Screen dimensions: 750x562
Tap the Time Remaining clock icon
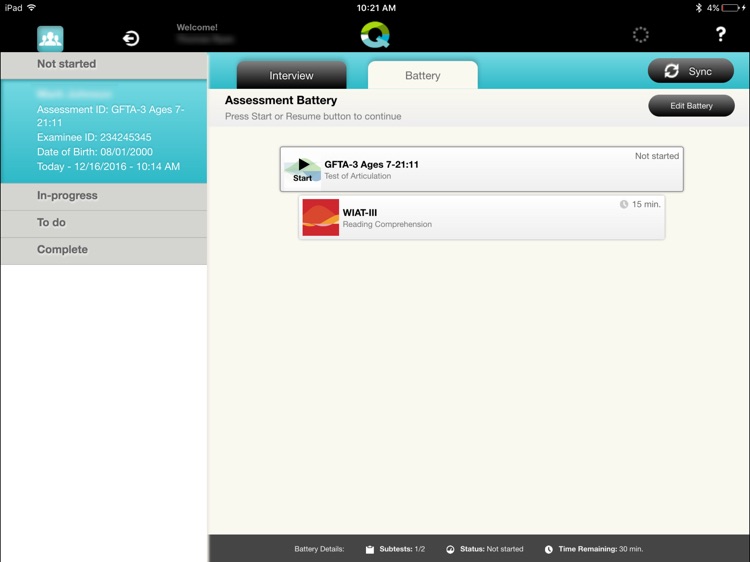click(549, 549)
